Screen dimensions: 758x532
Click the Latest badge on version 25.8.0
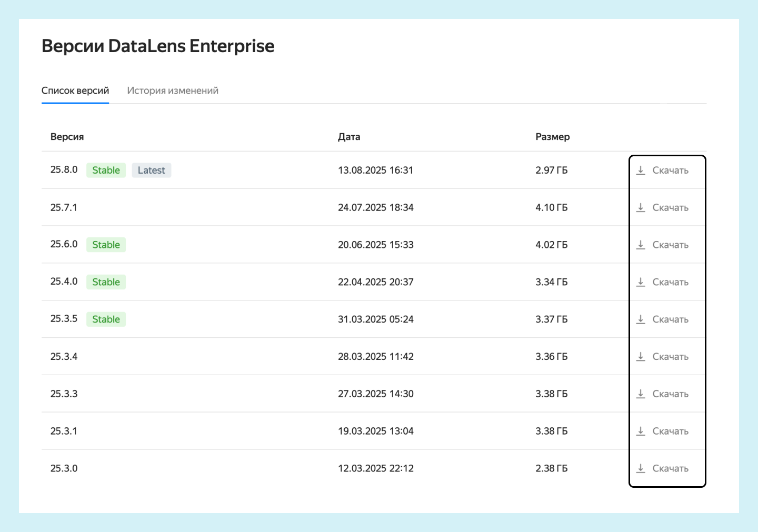click(x=151, y=170)
